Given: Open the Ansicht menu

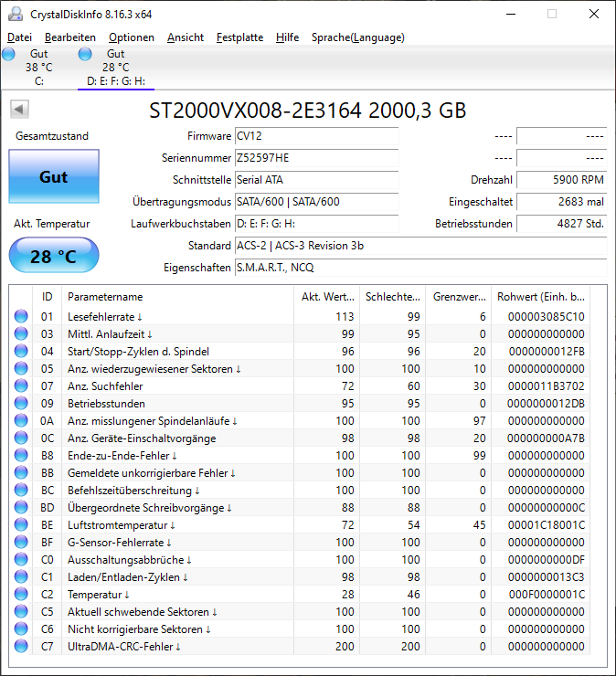Looking at the screenshot, I should 185,37.
